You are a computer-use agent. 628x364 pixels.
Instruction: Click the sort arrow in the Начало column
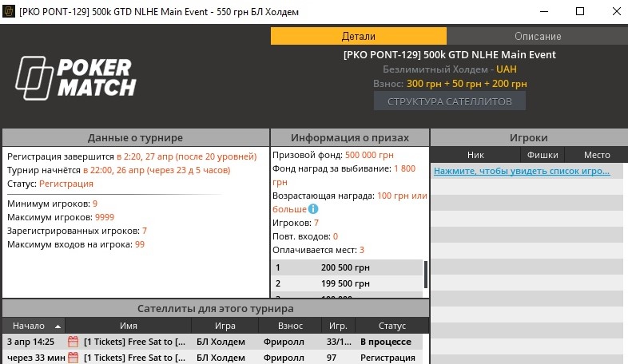58,326
